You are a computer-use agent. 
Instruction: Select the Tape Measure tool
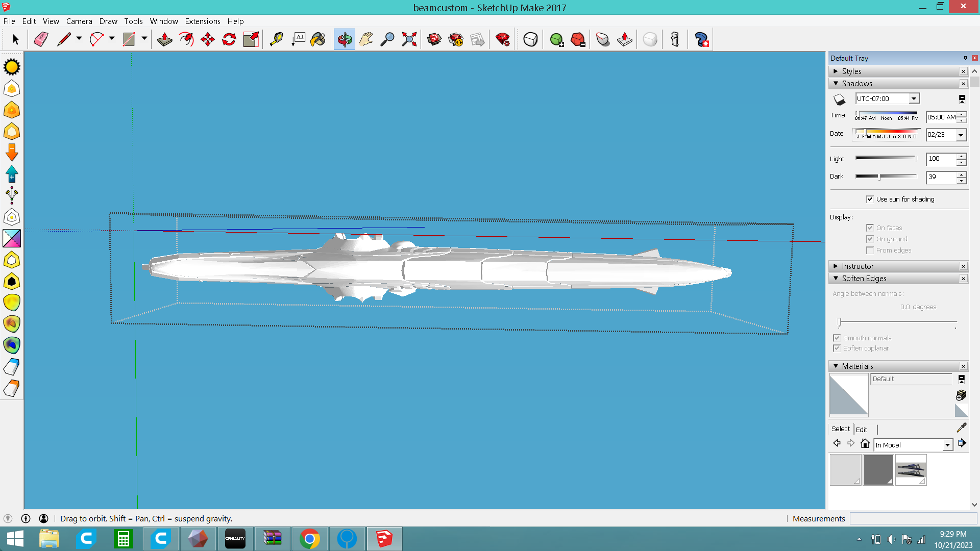click(276, 39)
